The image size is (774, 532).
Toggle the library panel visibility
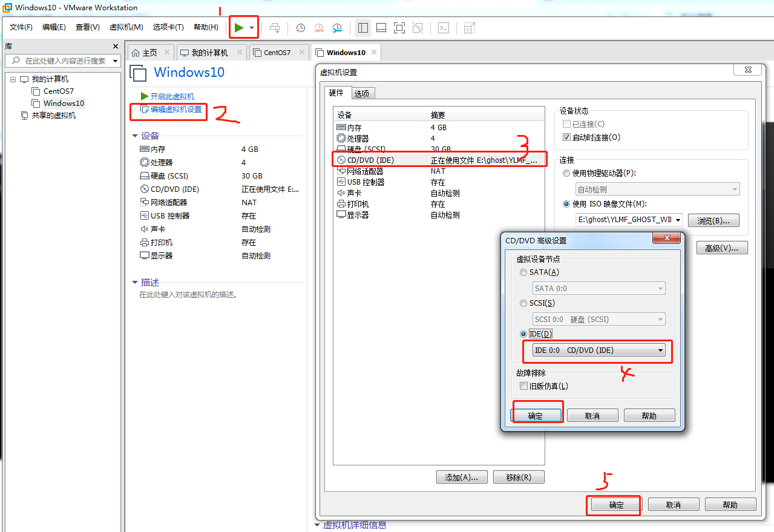click(x=363, y=28)
